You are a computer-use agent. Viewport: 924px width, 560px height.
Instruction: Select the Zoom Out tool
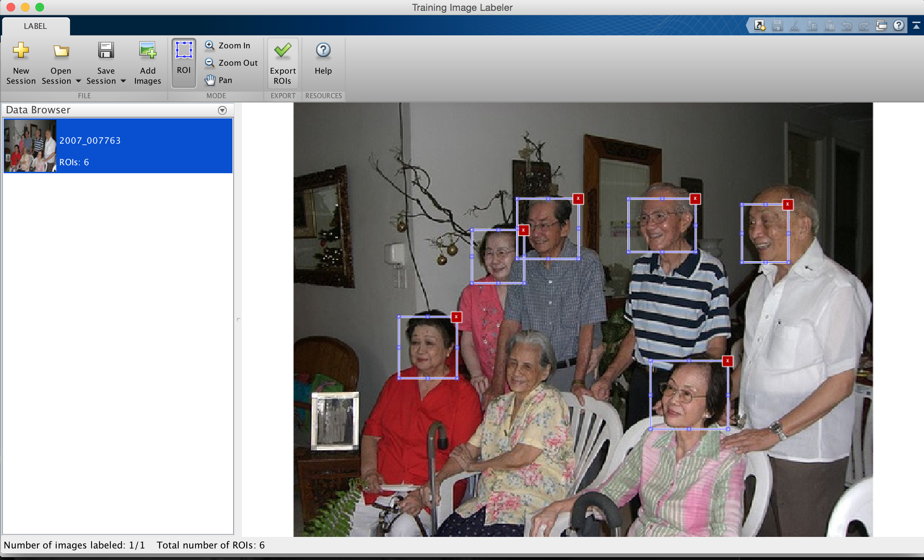[231, 62]
